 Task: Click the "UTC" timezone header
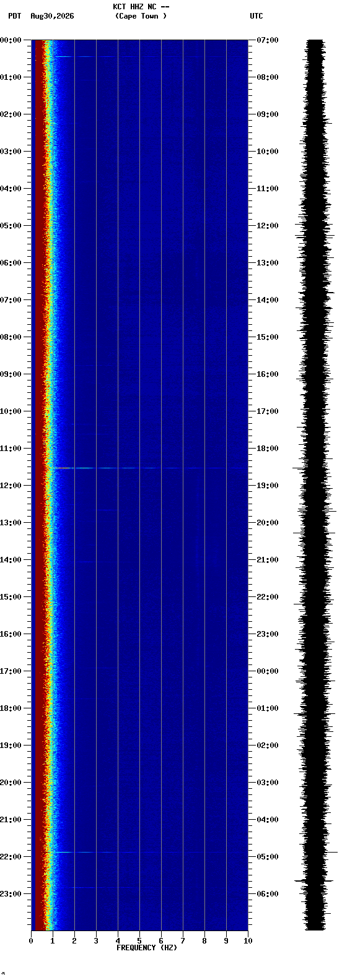[x=256, y=16]
